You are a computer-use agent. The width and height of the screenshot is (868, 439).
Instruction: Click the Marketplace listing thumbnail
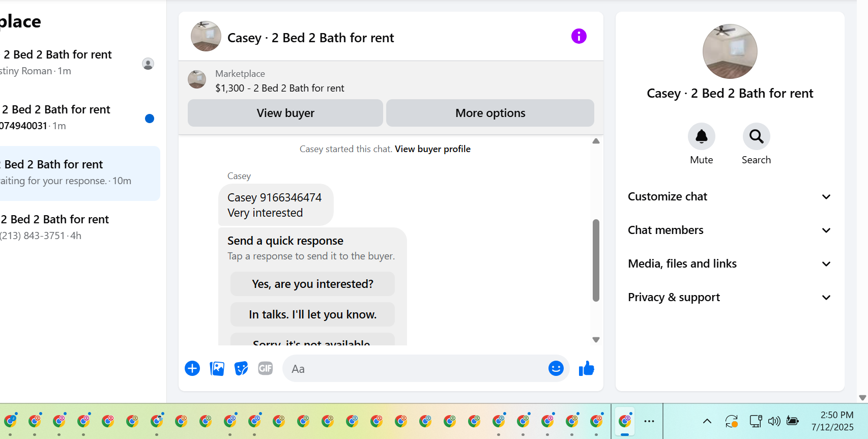pos(197,79)
